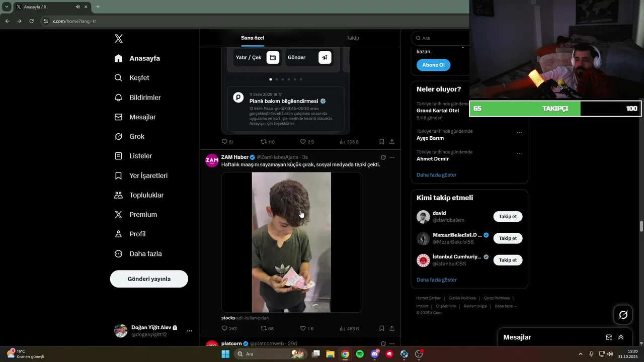Open ZAM Haber profile avatar
This screenshot has width=644, height=362.
pos(212,160)
